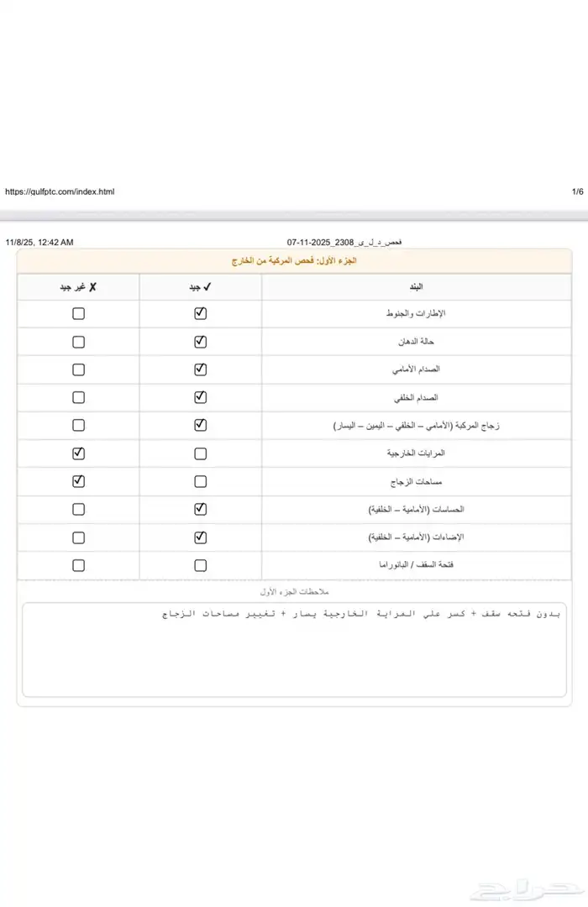The image size is (588, 907).
Task: Check غير جيد for زجاج المركبة row
Action: click(x=78, y=425)
